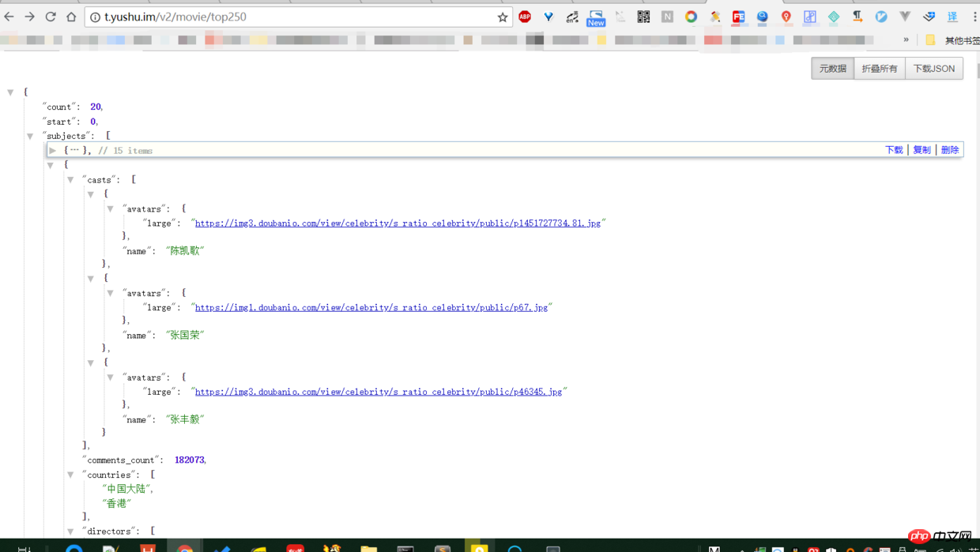Open the p67.jpg avatar link
This screenshot has height=552, width=980.
tap(371, 308)
